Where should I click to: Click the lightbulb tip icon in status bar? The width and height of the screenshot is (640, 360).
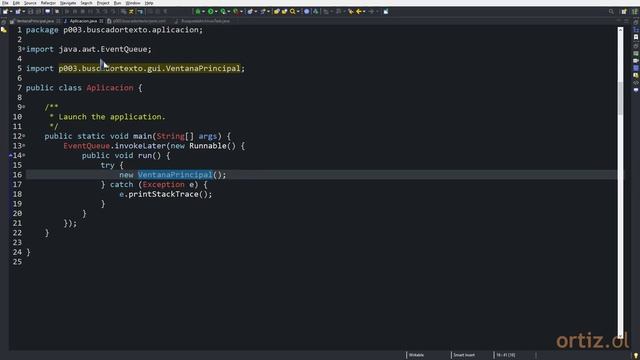[636, 356]
